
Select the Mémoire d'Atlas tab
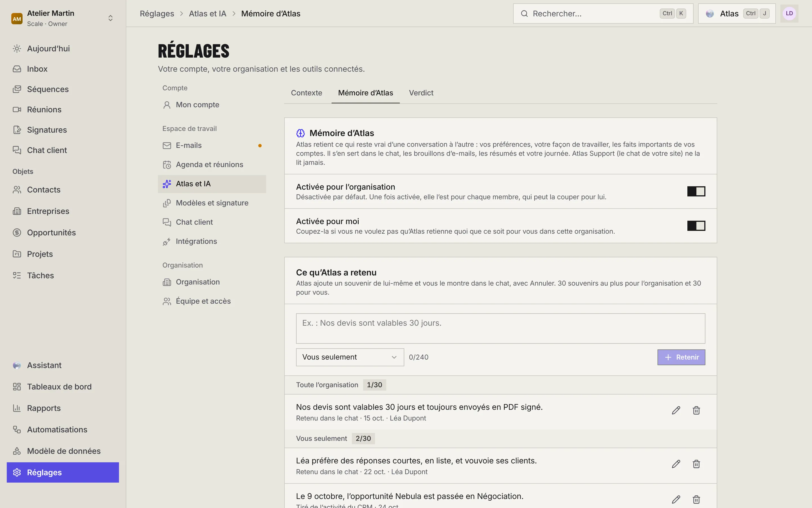pyautogui.click(x=365, y=93)
